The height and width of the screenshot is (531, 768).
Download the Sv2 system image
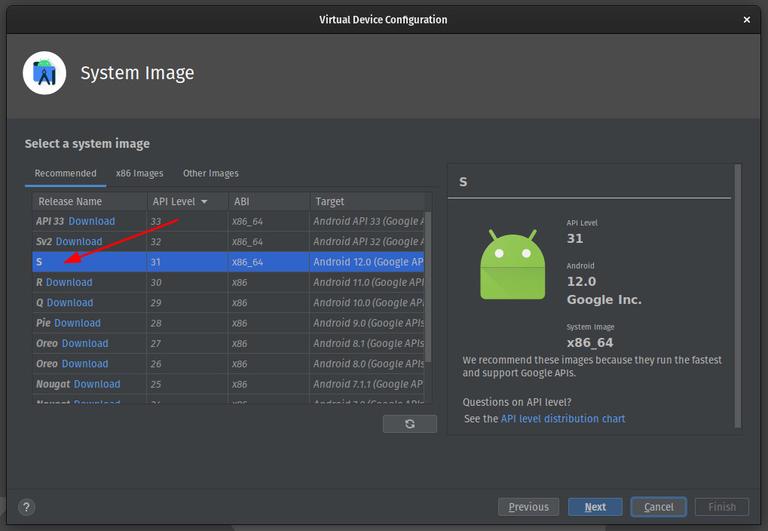(79, 241)
